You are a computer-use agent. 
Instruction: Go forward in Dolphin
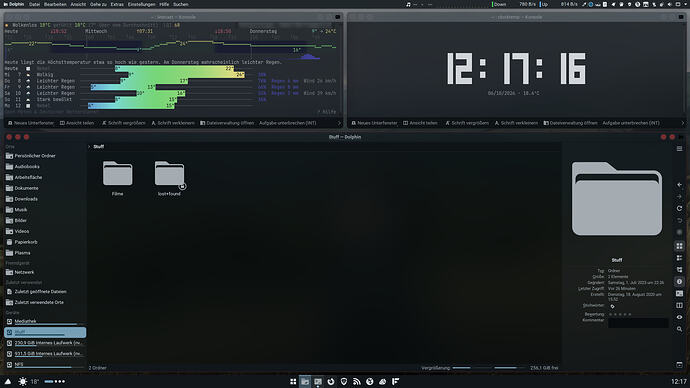[x=679, y=197]
